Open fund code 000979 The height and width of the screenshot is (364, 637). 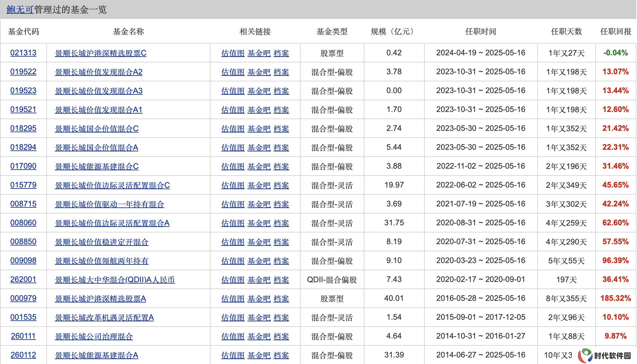click(x=23, y=298)
